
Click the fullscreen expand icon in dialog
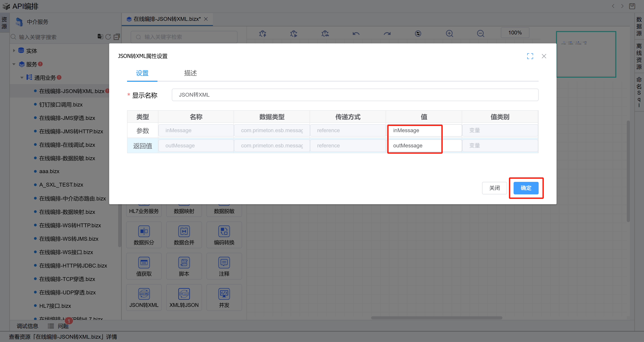[530, 56]
